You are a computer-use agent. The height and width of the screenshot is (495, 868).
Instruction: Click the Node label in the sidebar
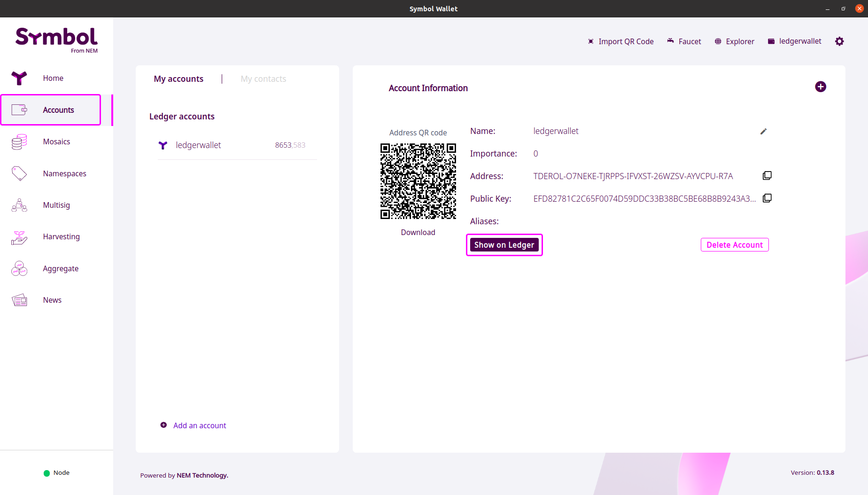62,472
